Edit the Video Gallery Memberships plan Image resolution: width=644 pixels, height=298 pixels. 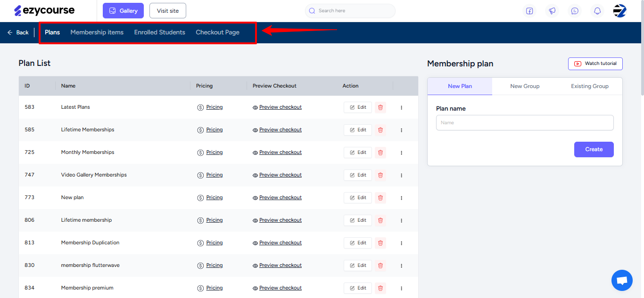coord(358,175)
